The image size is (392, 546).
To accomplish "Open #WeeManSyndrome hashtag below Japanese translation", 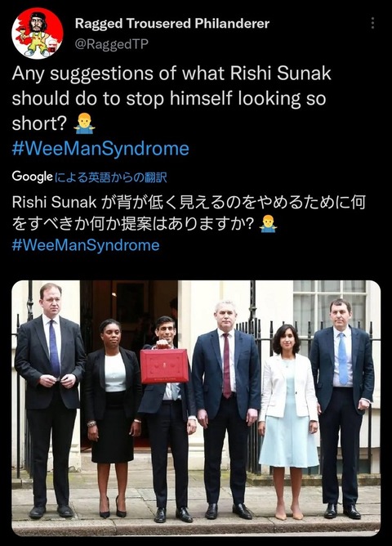I will click(x=86, y=245).
